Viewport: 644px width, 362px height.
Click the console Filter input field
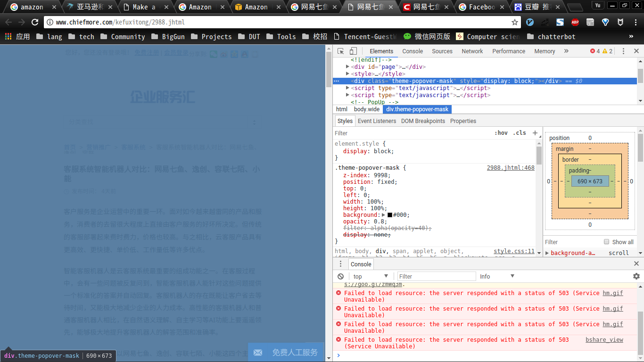[436, 277]
